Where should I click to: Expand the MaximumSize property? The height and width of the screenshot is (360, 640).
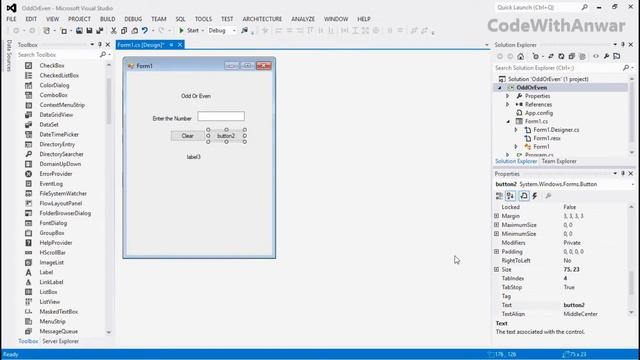[x=496, y=225]
